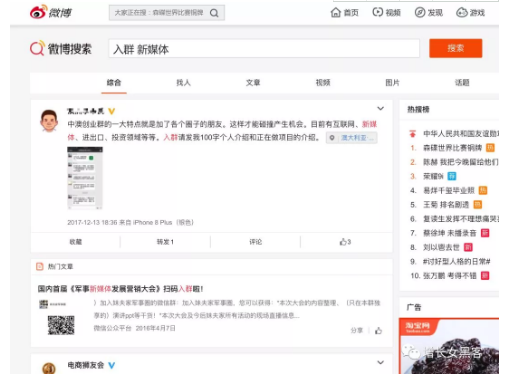
Task: Expand the first post's chevron menu
Action: pyautogui.click(x=380, y=109)
